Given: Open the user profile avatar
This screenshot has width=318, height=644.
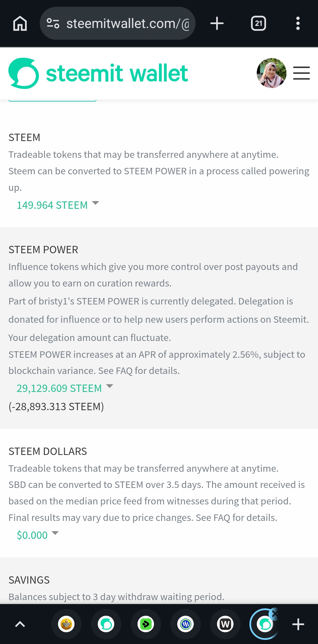Looking at the screenshot, I should pos(271,73).
